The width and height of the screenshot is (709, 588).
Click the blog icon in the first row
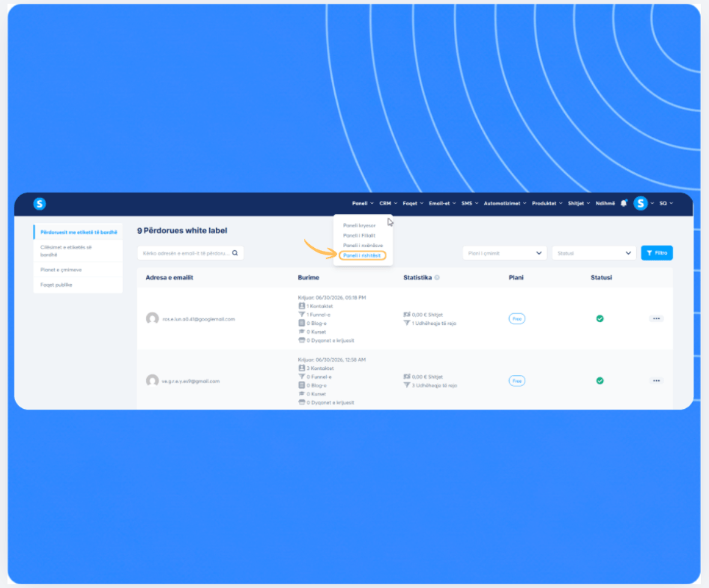(x=301, y=323)
